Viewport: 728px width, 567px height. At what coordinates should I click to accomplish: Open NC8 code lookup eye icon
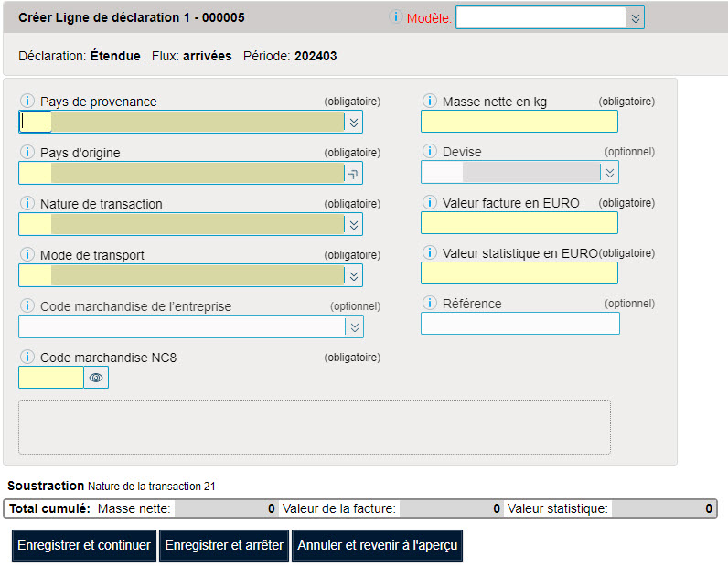point(96,378)
